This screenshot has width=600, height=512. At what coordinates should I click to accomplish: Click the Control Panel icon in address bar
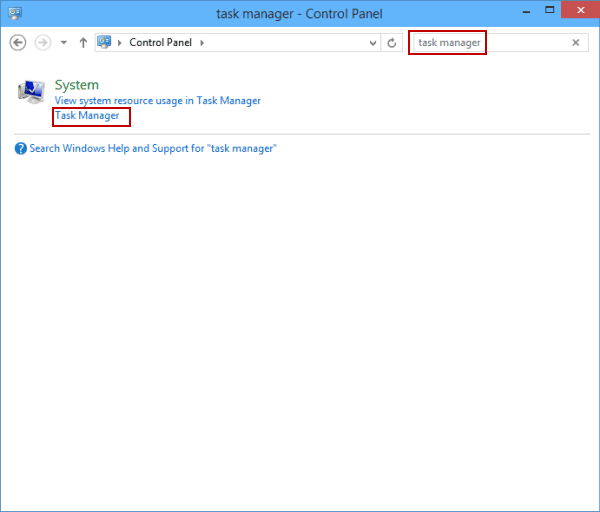point(104,42)
